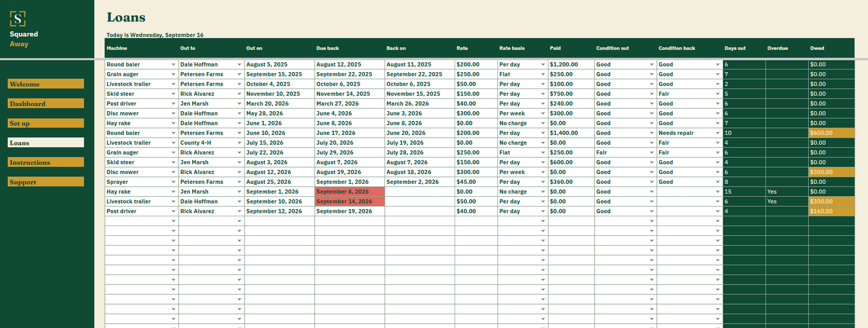This screenshot has width=868, height=328.
Task: Select Out on cell November 10, 2025
Action: click(279, 94)
